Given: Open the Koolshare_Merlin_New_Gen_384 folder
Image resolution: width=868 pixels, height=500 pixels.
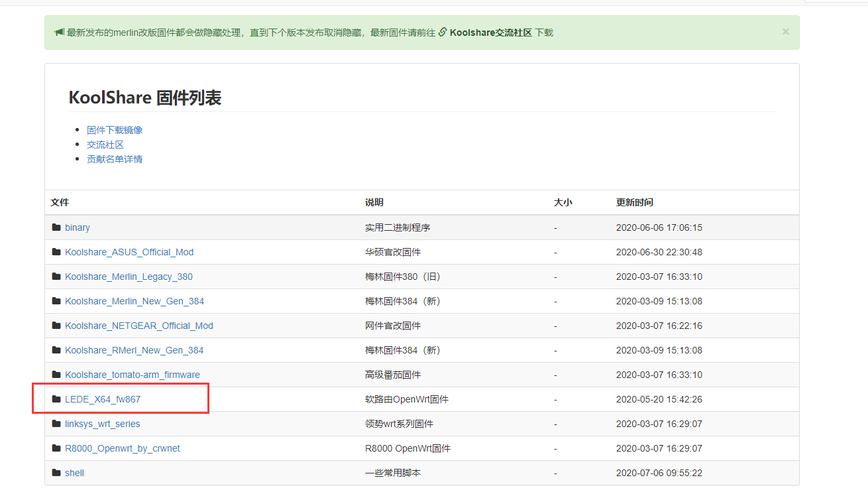Looking at the screenshot, I should coord(134,300).
